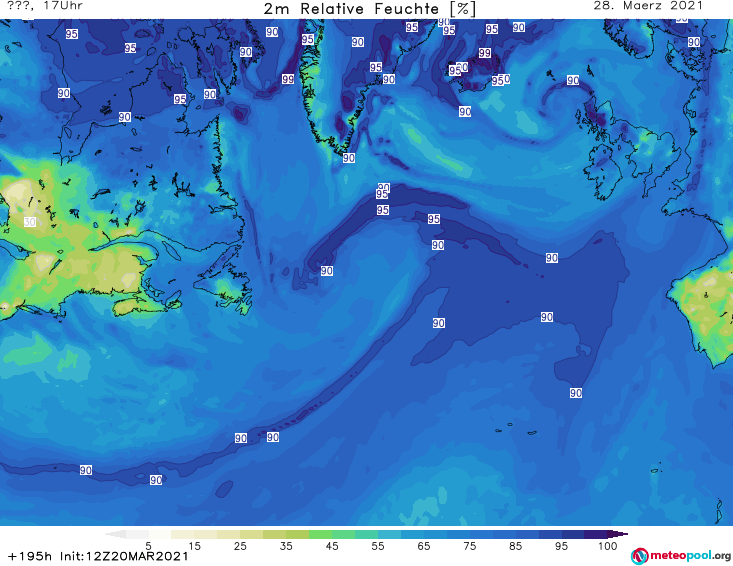Select the '+195h' forecast hour text

pos(30,556)
